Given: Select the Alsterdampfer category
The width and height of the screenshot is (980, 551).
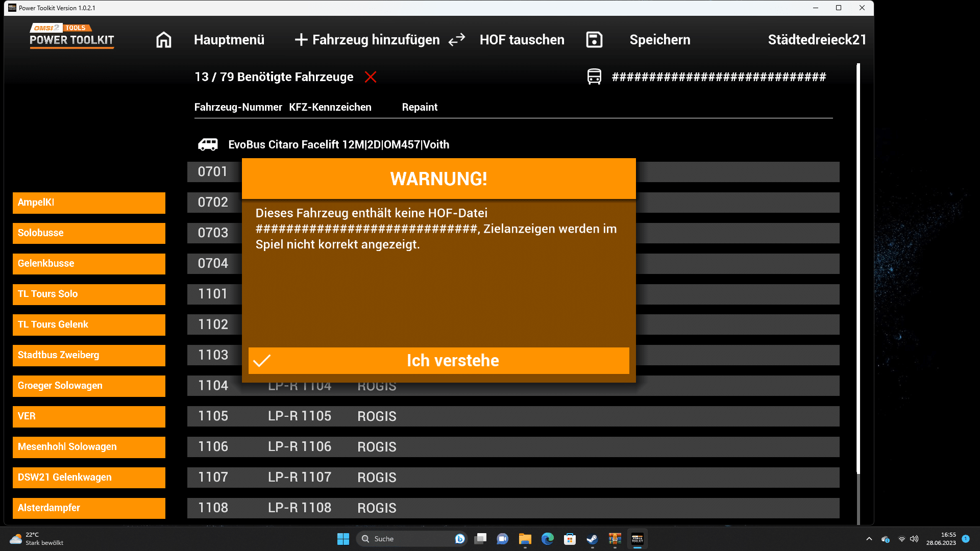Looking at the screenshot, I should coord(89,508).
